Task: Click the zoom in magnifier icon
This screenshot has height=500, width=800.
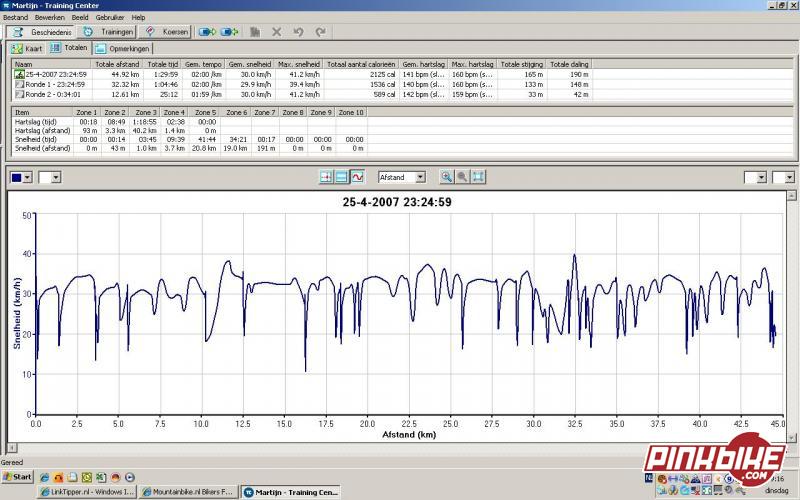Action: tap(447, 177)
